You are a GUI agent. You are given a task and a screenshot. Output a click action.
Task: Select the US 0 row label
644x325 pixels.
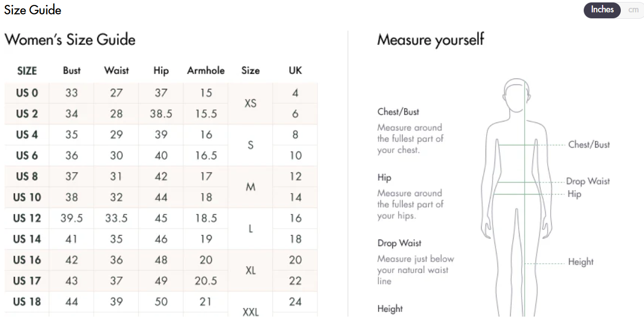tap(27, 93)
